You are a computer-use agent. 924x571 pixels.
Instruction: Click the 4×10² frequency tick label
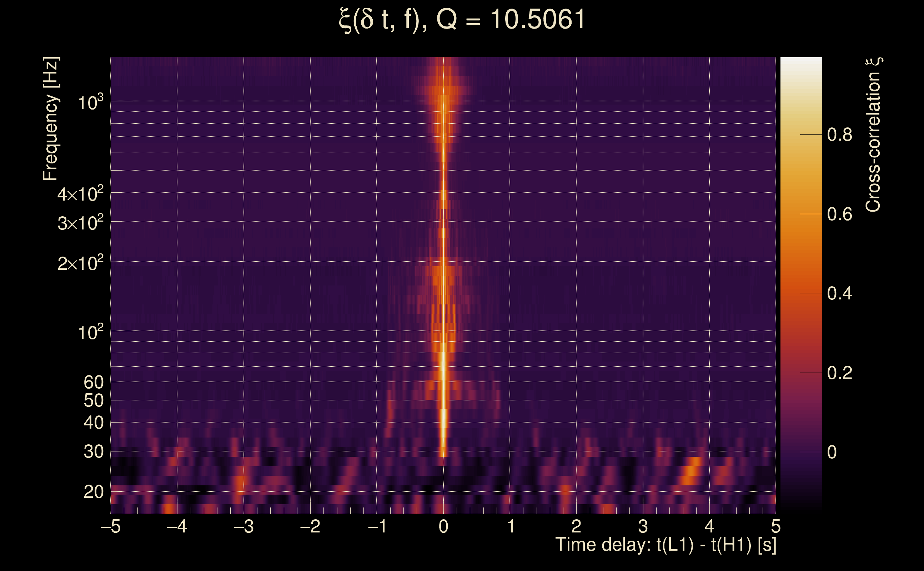[80, 194]
